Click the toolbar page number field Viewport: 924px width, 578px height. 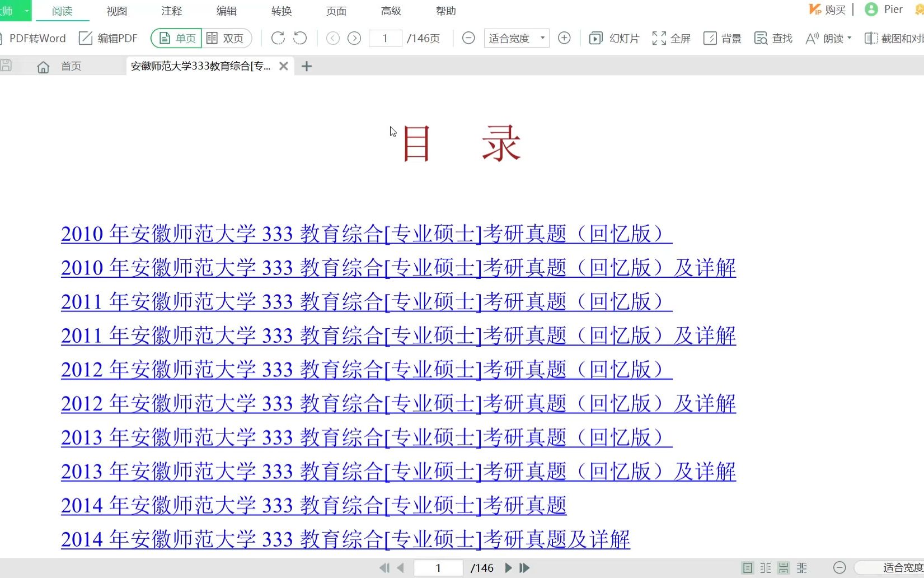pyautogui.click(x=385, y=38)
